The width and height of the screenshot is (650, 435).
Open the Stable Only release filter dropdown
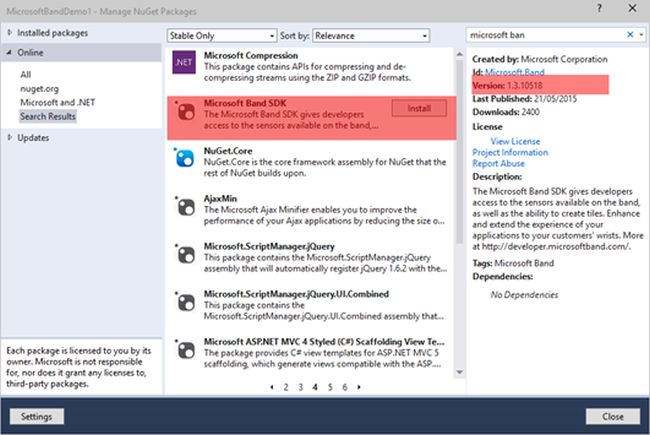pyautogui.click(x=222, y=36)
